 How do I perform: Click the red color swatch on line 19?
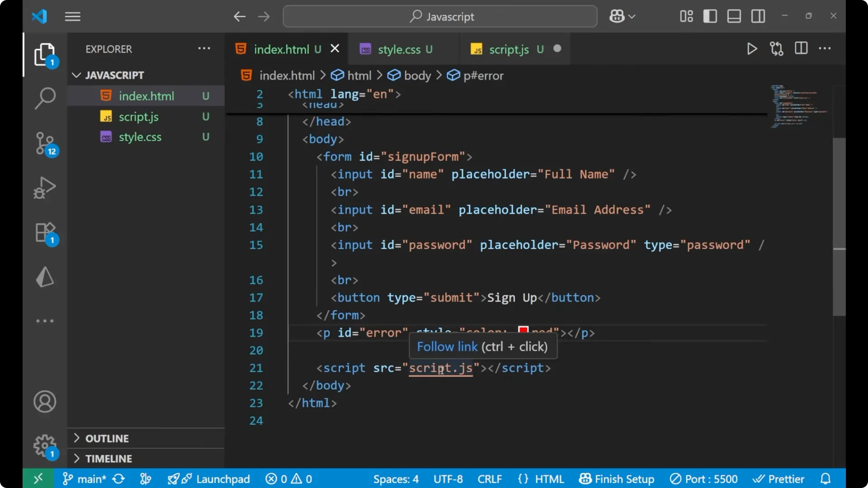coord(523,330)
